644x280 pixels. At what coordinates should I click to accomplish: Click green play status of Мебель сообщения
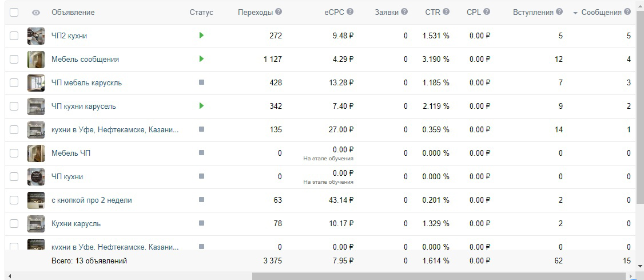pos(201,59)
